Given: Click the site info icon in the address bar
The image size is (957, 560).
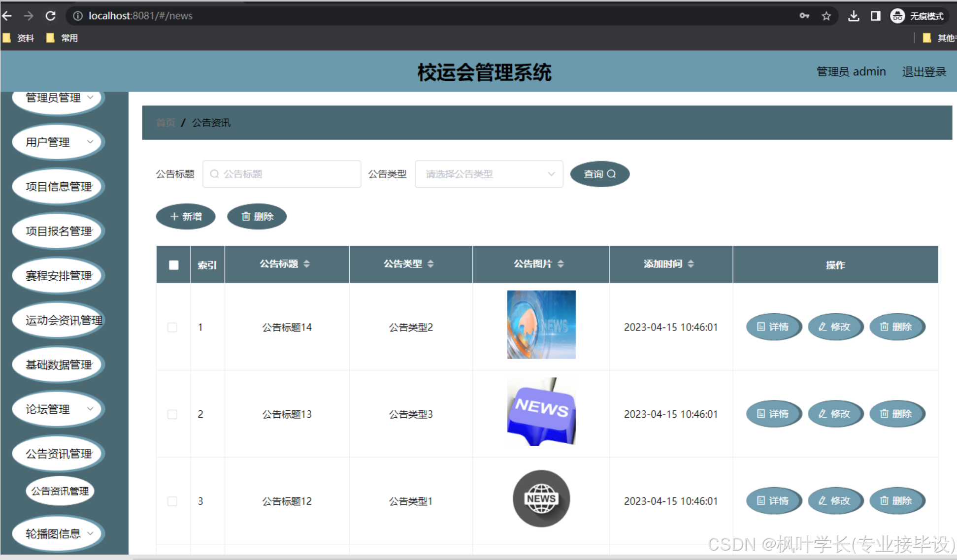Looking at the screenshot, I should coord(77,16).
